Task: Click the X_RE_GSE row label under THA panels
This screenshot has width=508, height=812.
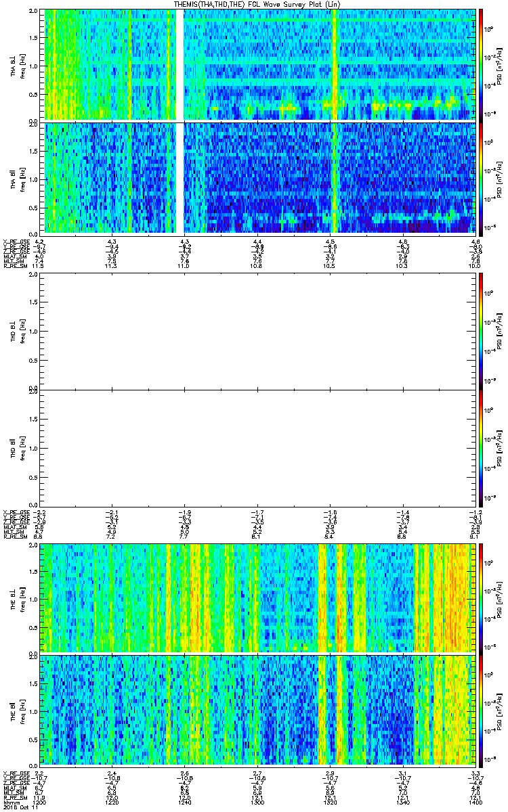Action: pyautogui.click(x=16, y=242)
